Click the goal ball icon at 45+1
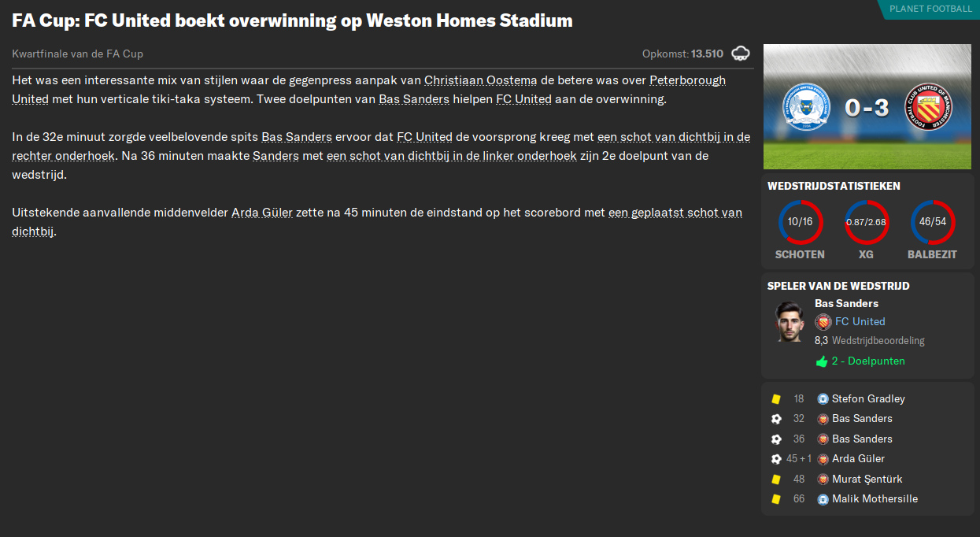The width and height of the screenshot is (980, 537). pyautogui.click(x=776, y=459)
